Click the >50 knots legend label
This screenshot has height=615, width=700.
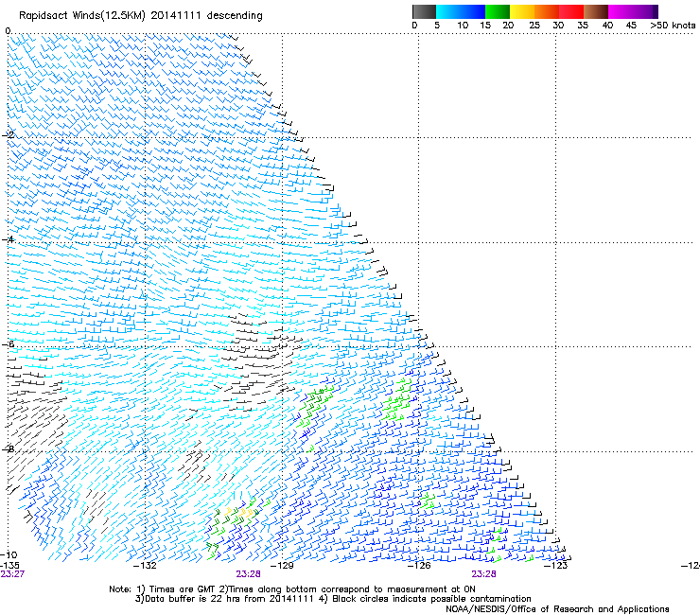(673, 25)
